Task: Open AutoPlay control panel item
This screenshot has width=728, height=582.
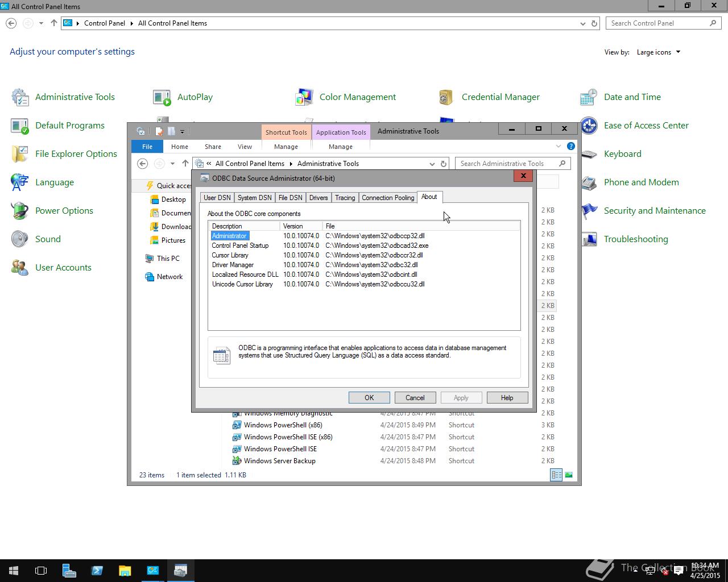Action: coord(183,97)
